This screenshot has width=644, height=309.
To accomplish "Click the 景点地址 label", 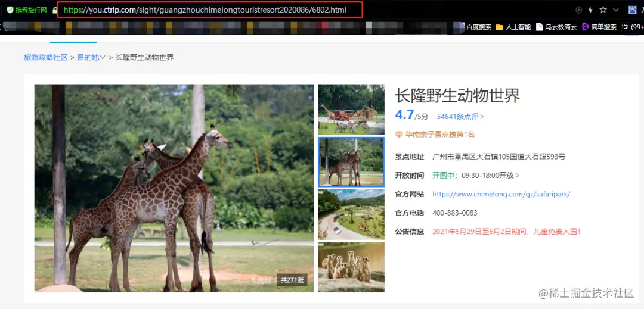I will [410, 156].
